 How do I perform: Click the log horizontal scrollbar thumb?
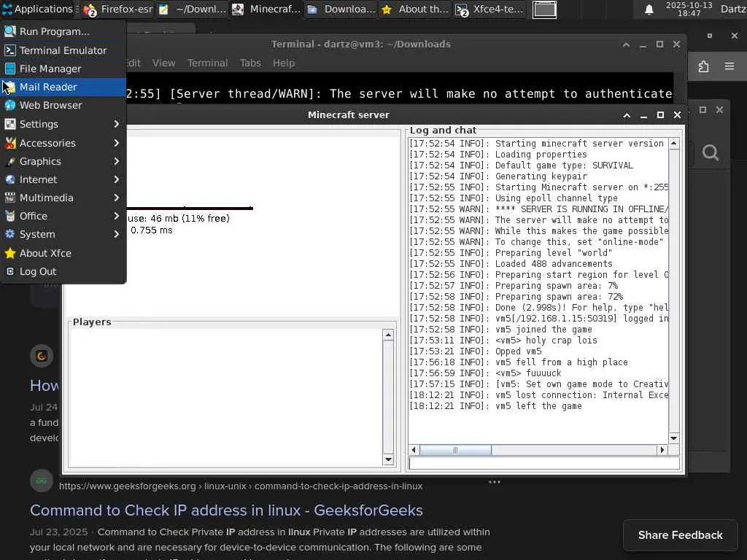click(455, 450)
